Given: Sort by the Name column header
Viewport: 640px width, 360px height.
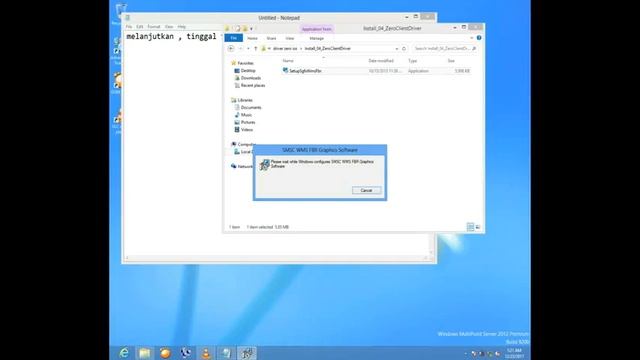Looking at the screenshot, I should 288,61.
